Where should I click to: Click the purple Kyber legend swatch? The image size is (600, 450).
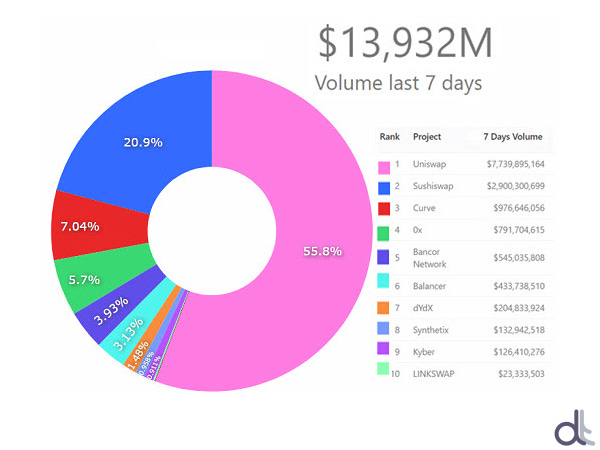(x=383, y=349)
